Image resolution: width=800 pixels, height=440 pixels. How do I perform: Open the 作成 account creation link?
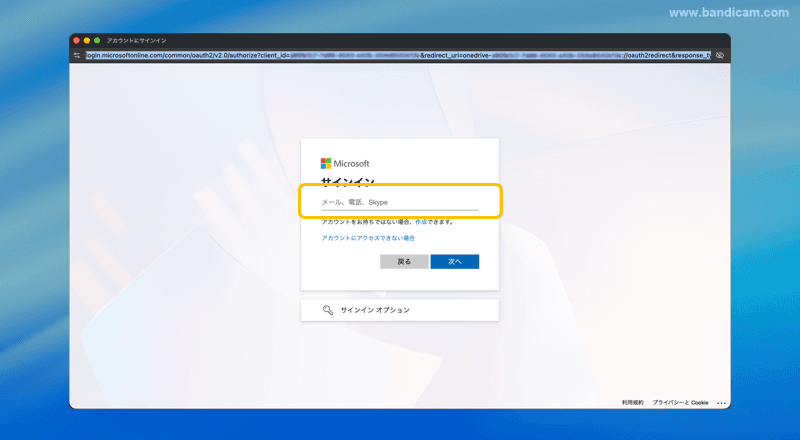coord(421,222)
